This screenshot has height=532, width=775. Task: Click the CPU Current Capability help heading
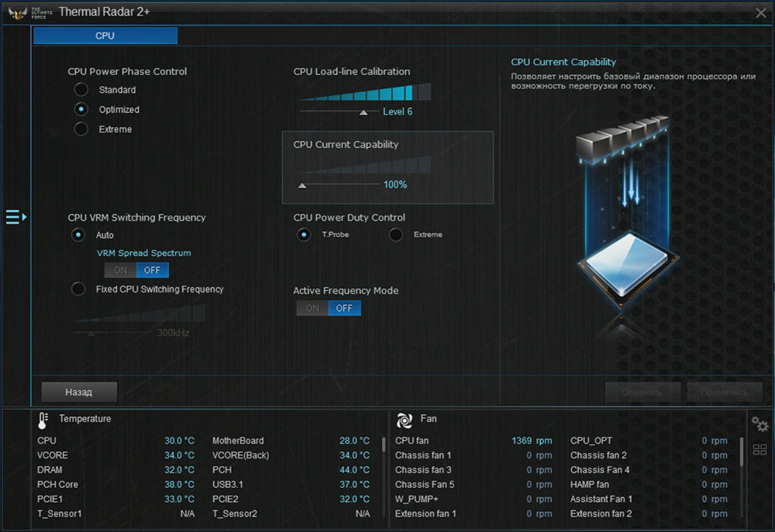[563, 62]
